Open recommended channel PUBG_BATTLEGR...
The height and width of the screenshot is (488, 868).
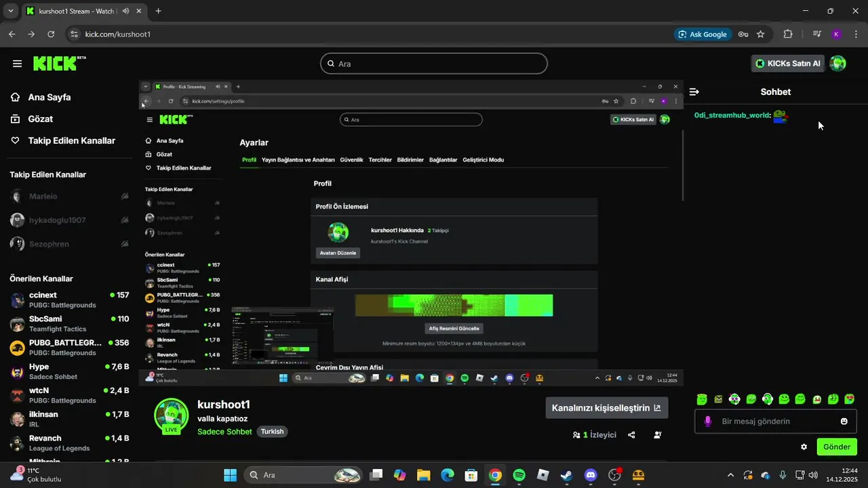69,347
